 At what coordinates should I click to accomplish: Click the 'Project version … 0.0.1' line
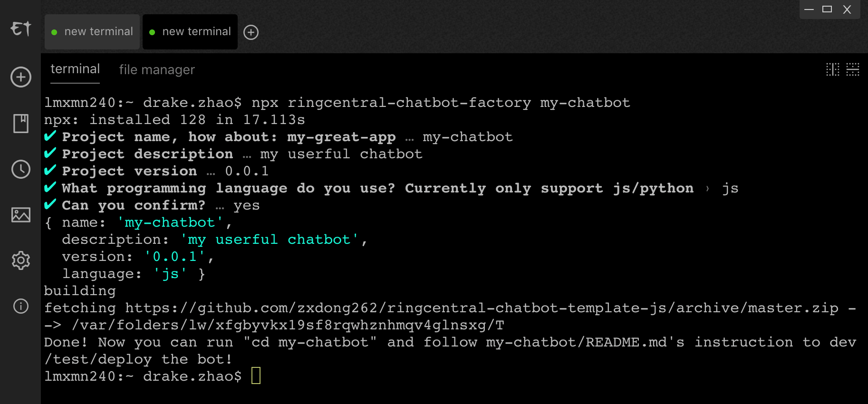[x=156, y=171]
